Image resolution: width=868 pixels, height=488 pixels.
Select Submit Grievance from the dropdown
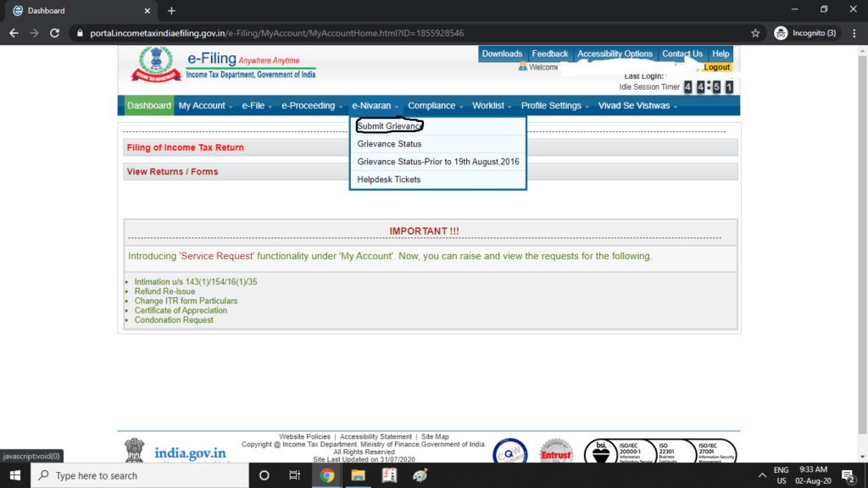tap(389, 126)
